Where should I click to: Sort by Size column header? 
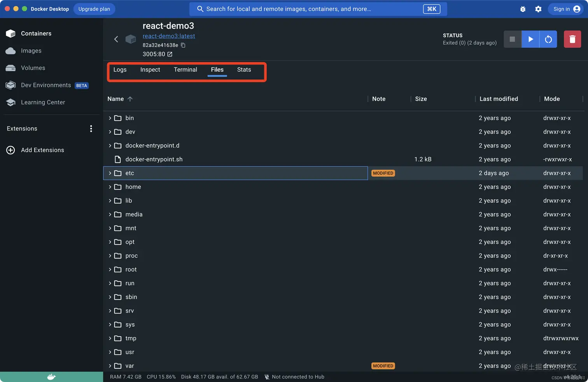coord(421,99)
